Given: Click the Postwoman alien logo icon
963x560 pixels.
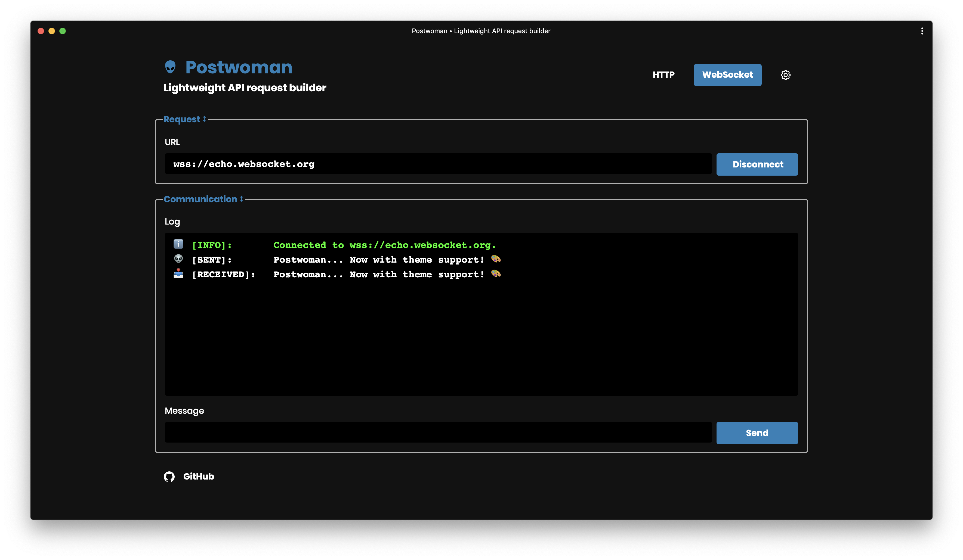Looking at the screenshot, I should pos(170,67).
